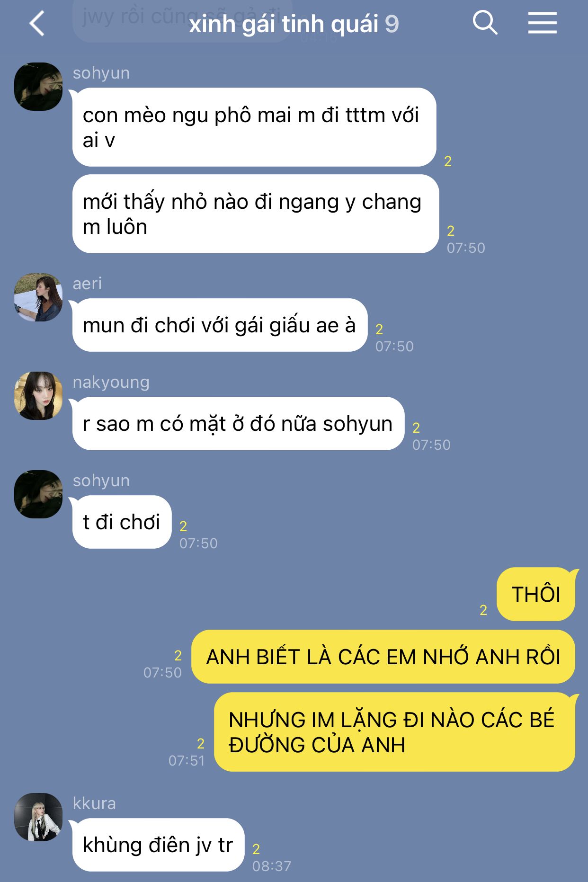This screenshot has width=588, height=882.
Task: Select the 'mới thấy nhỏ nào đi ngang' bubble
Action: click(256, 214)
